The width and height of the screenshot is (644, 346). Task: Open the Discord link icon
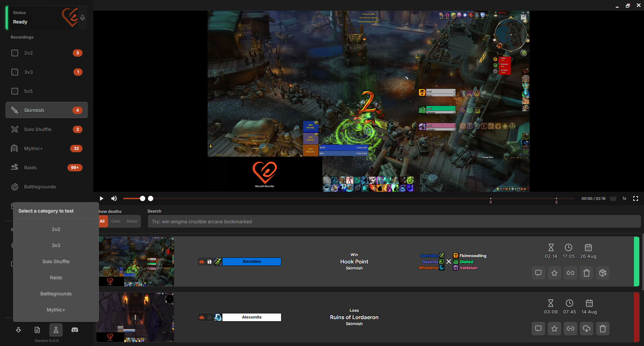click(x=75, y=330)
